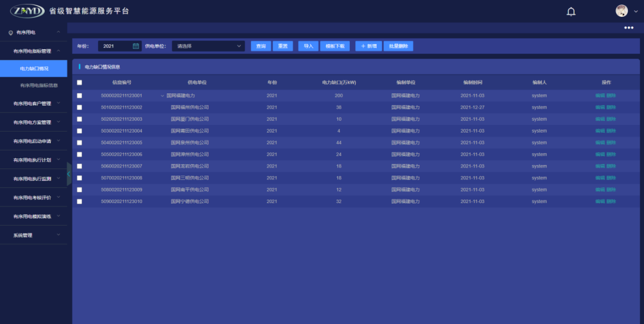Open the three-dot more options menu
This screenshot has width=644, height=324.
pyautogui.click(x=628, y=27)
